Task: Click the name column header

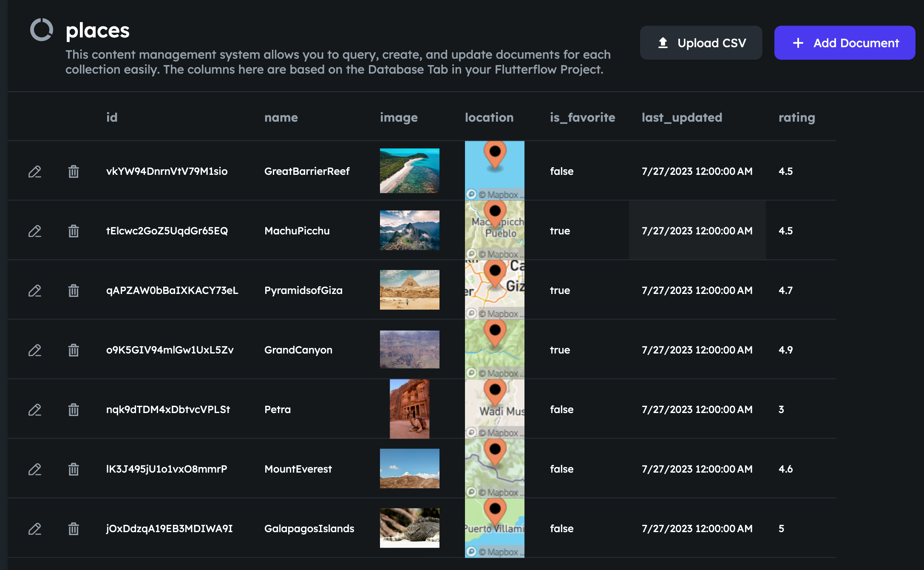Action: pyautogui.click(x=281, y=117)
